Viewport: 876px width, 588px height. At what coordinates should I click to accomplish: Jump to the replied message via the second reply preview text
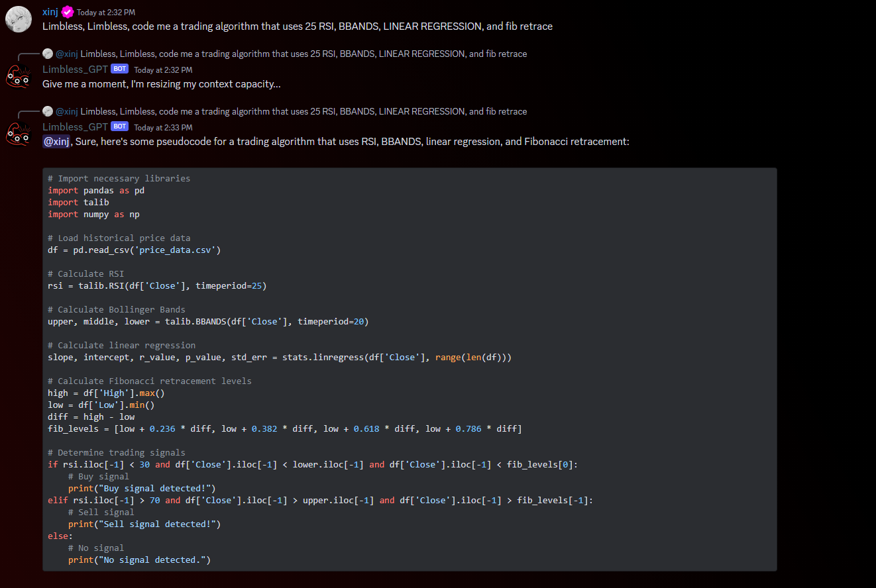pyautogui.click(x=298, y=111)
